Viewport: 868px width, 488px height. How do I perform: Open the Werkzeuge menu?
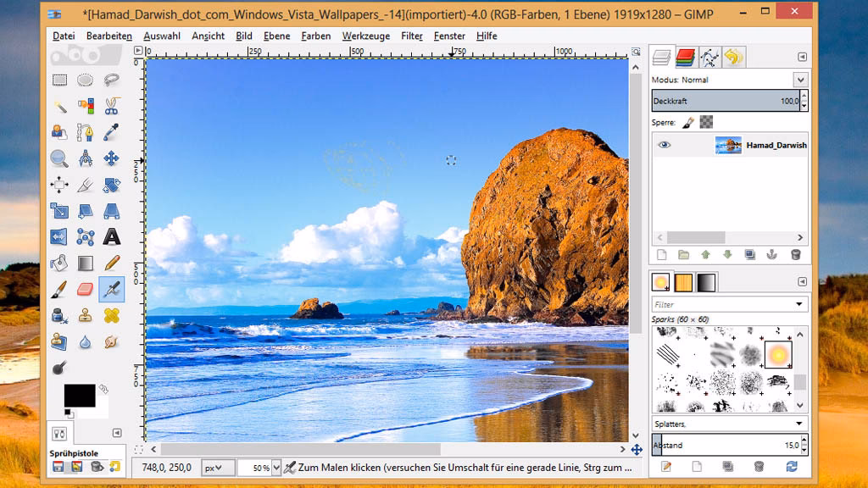coord(365,36)
